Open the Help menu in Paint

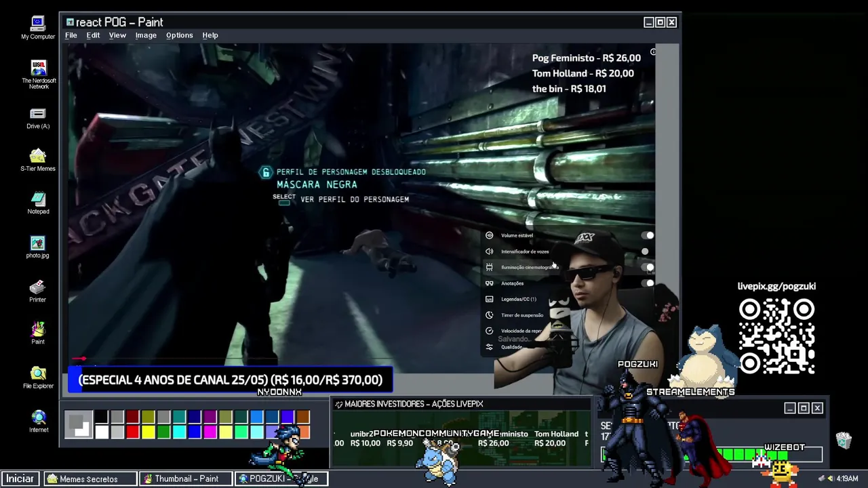(x=210, y=35)
